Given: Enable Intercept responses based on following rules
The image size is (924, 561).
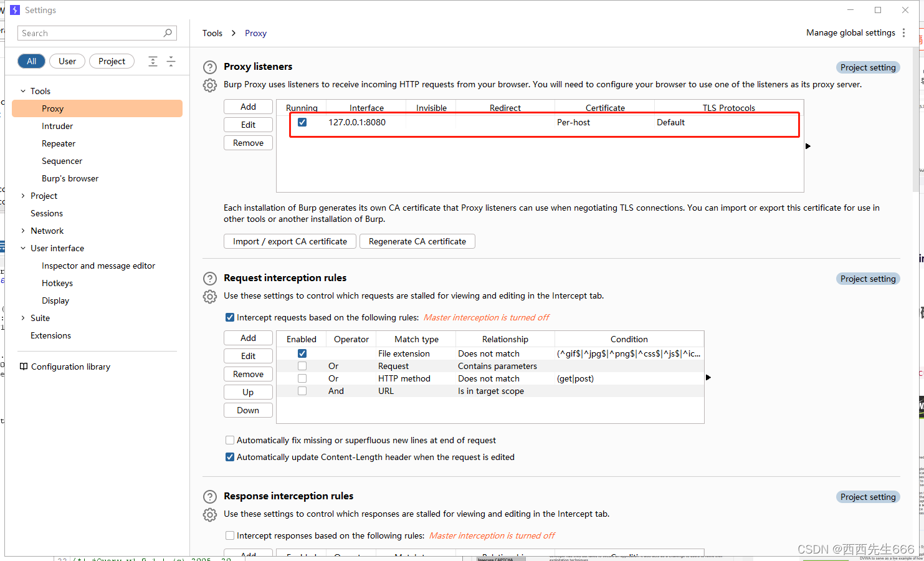Looking at the screenshot, I should click(230, 535).
